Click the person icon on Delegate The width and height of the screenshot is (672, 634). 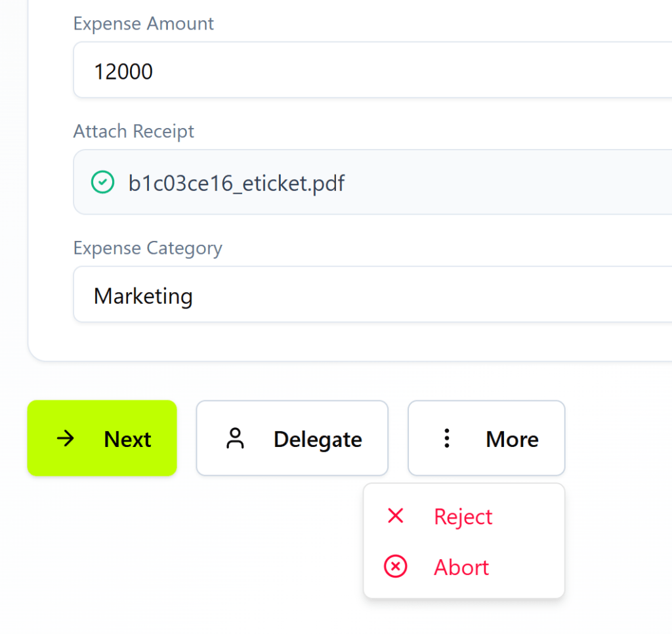[235, 438]
